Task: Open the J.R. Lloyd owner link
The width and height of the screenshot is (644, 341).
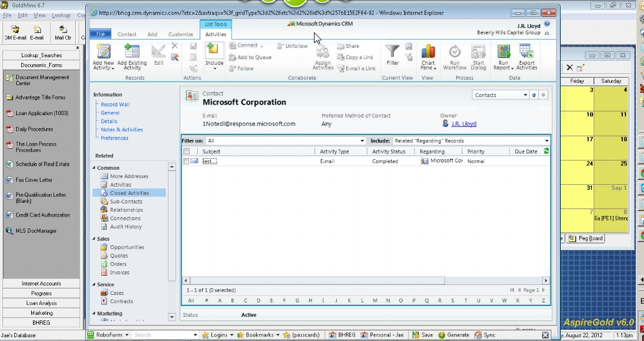Action: (464, 124)
